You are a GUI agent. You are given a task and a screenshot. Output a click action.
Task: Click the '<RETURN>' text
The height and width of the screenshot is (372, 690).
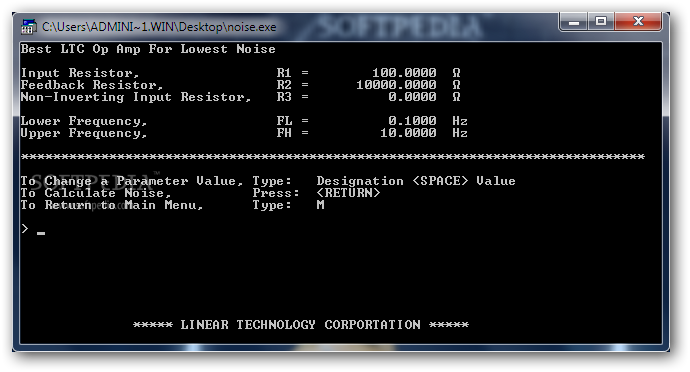click(348, 193)
